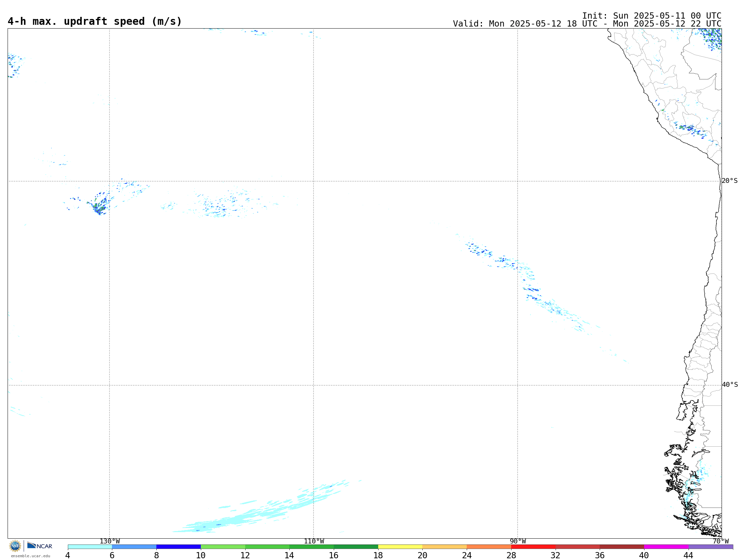
Task: Click the colorbar tick label 44
Action: 689,556
